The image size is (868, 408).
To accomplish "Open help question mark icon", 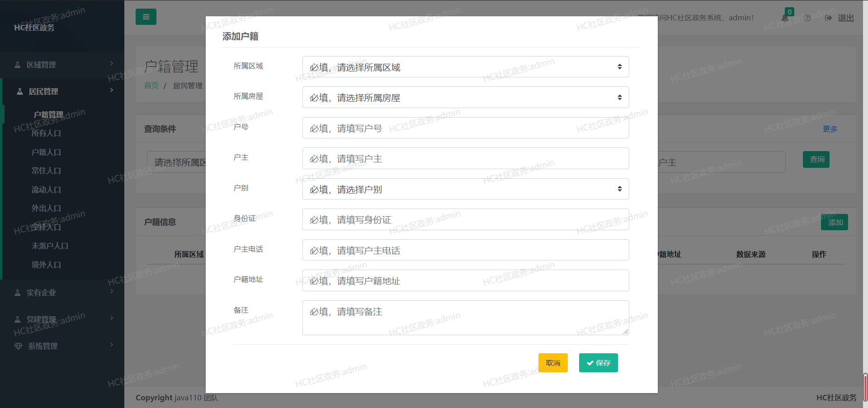I will pyautogui.click(x=807, y=18).
